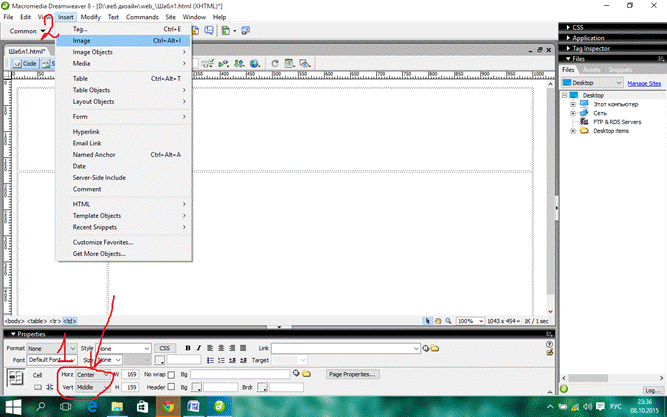Click the Text Indent icon in Properties
This screenshot has height=417, width=667.
click(243, 360)
